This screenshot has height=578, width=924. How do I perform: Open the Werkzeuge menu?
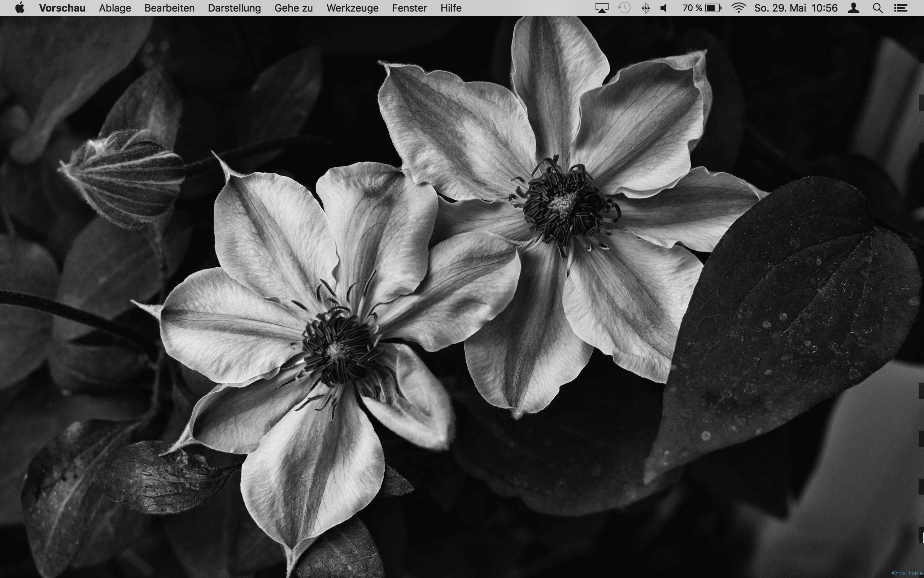(352, 8)
